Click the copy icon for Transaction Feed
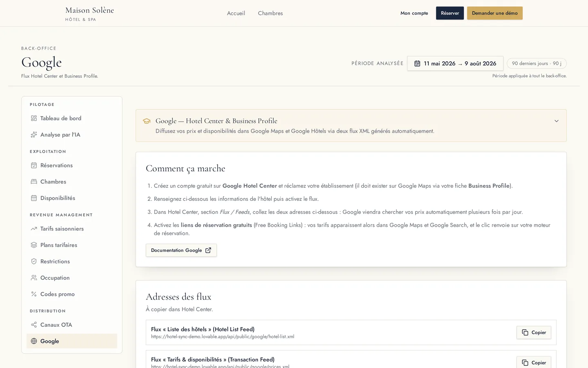This screenshot has width=588, height=368. click(x=525, y=363)
